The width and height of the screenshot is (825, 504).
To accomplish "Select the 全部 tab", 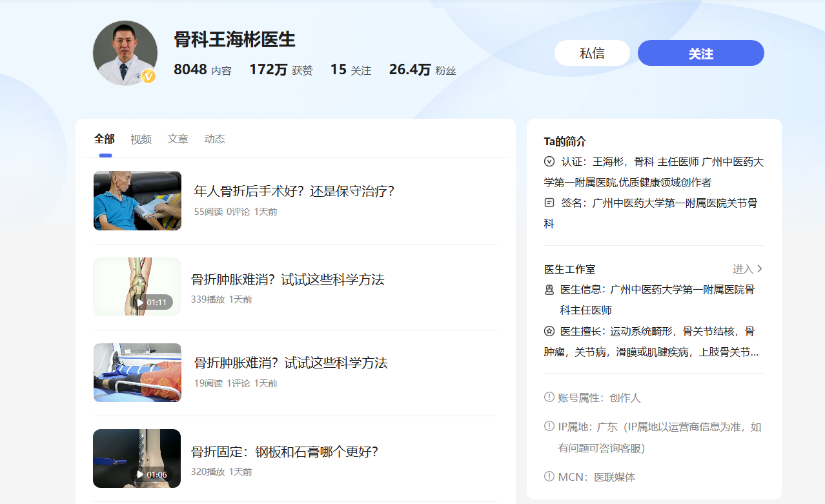I will coord(104,139).
